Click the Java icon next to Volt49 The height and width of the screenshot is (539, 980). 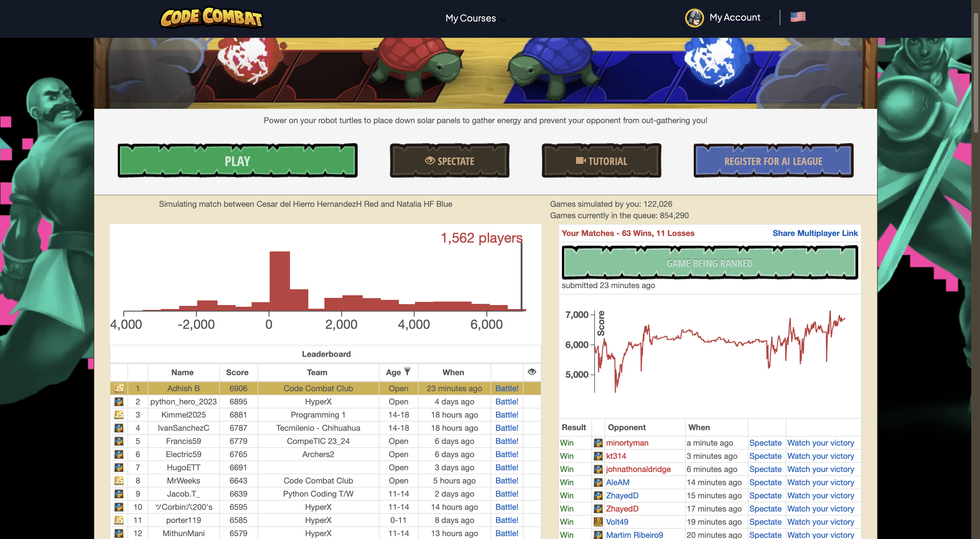pyautogui.click(x=598, y=522)
